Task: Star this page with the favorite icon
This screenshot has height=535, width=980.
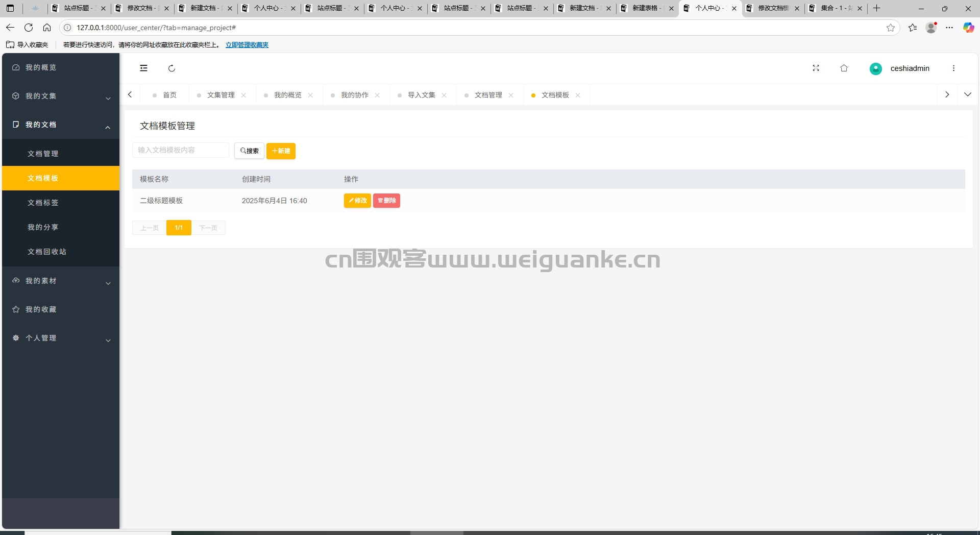Action: click(x=891, y=28)
